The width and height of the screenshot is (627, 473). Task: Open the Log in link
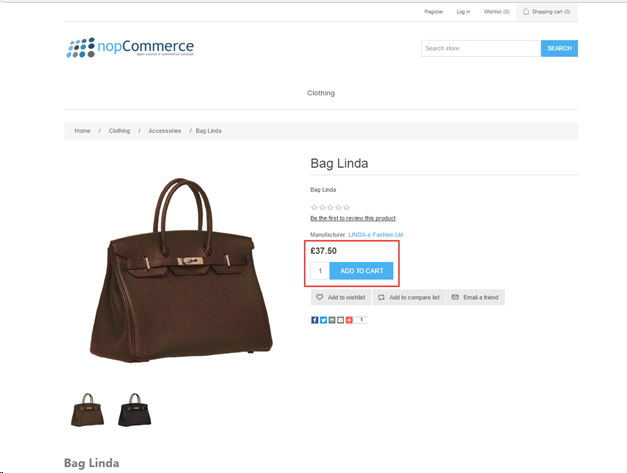(x=463, y=12)
